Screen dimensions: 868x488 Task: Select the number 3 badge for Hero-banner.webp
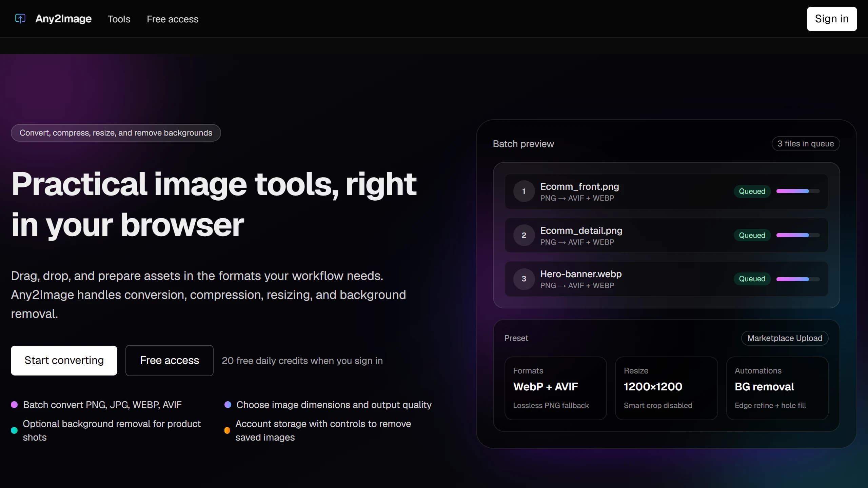(x=524, y=279)
